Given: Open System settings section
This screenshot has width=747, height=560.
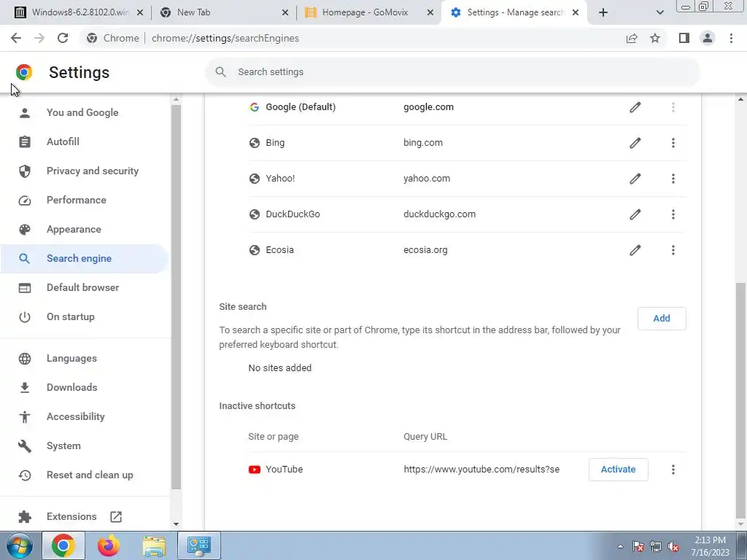Looking at the screenshot, I should pyautogui.click(x=85, y=446).
